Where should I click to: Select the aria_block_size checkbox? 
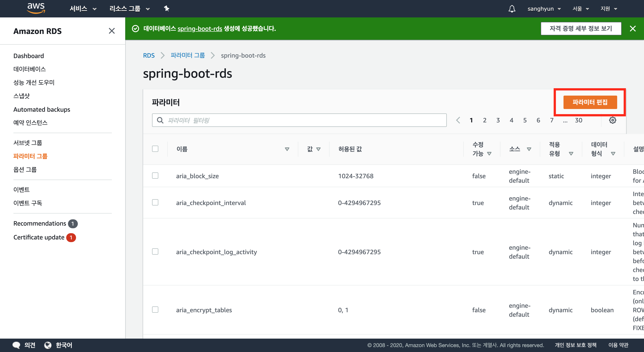[x=155, y=176]
